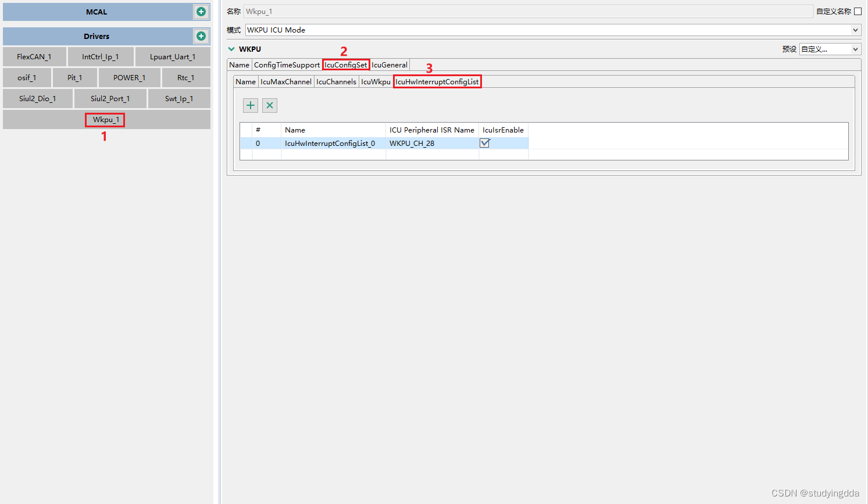Add a new Drivers component with plus icon
This screenshot has height=504, width=868.
point(201,36)
